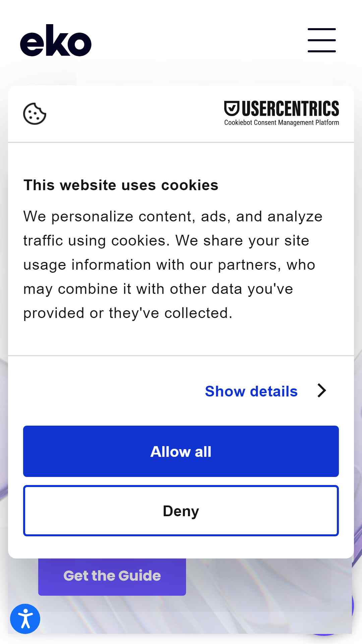The width and height of the screenshot is (362, 644).
Task: Reject cookies using the Deny button
Action: (181, 511)
